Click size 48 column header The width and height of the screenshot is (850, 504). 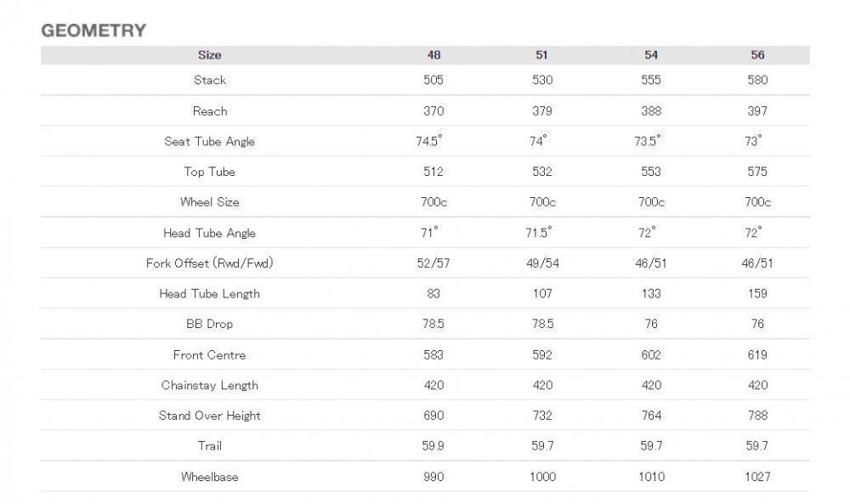(x=433, y=54)
